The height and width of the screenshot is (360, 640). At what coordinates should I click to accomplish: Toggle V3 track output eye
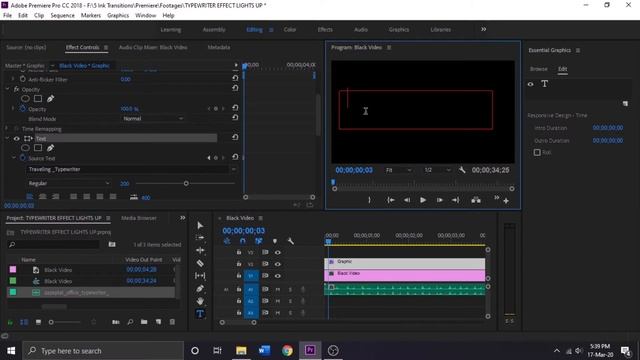[278, 253]
